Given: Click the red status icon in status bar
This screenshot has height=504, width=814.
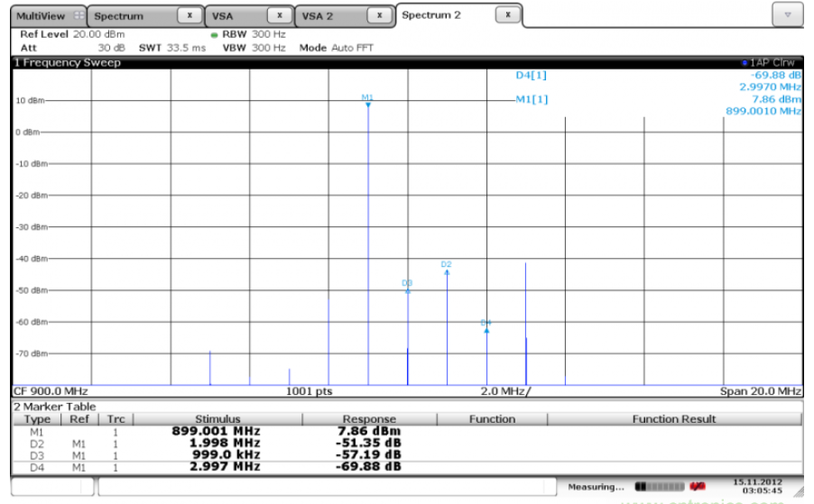Looking at the screenshot, I should [698, 486].
